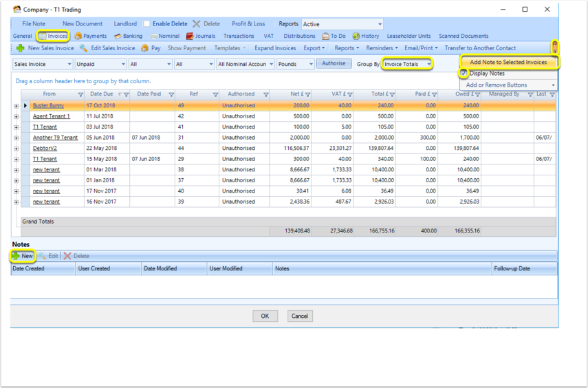Switch to the Invoices tab

[x=53, y=36]
